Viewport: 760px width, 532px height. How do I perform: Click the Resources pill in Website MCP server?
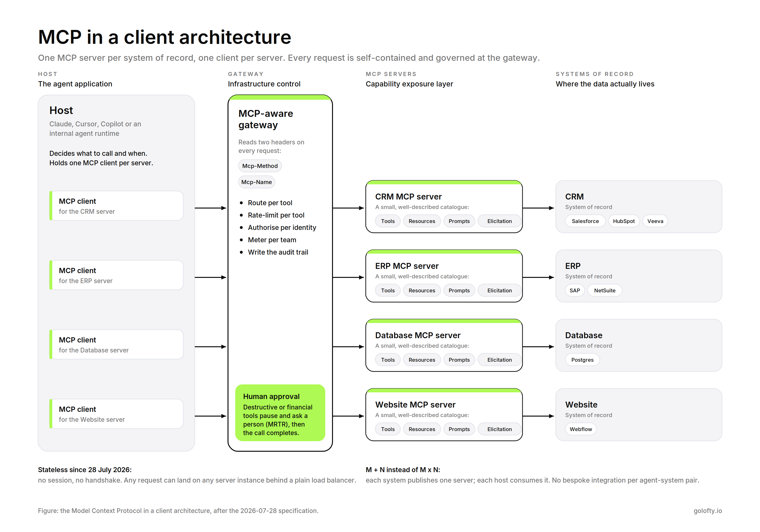coord(422,429)
